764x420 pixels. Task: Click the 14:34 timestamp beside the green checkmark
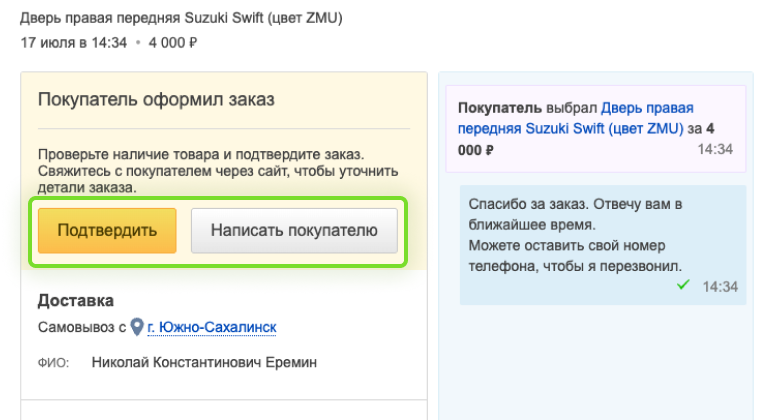720,286
